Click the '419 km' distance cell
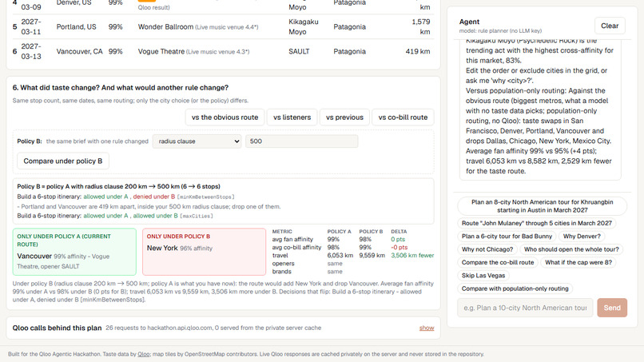This screenshot has width=644, height=362. [x=418, y=51]
